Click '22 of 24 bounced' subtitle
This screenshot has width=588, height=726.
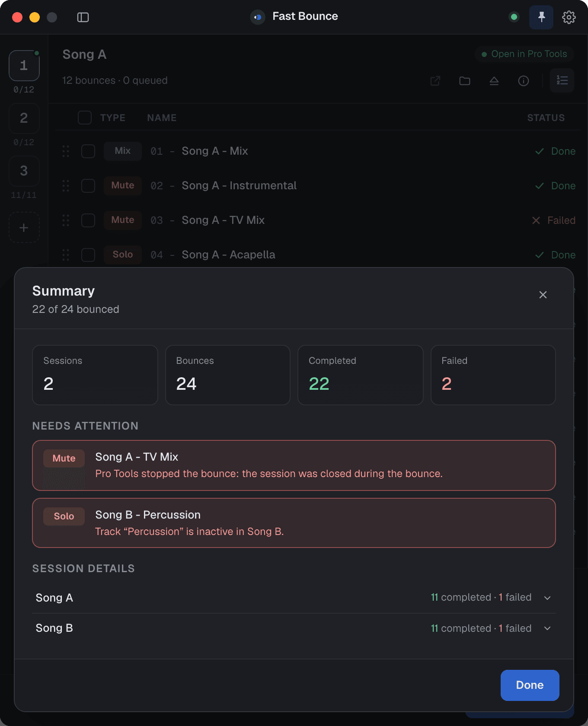[x=76, y=309]
